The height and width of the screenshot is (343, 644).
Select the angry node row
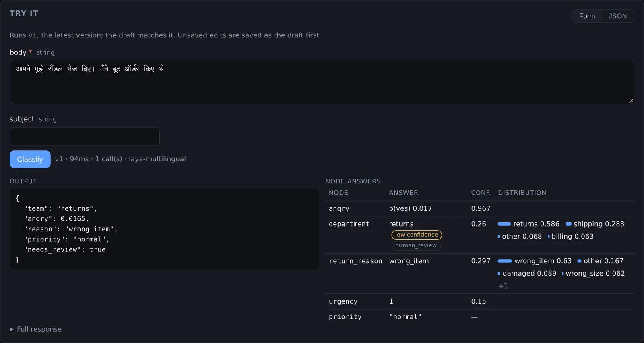pyautogui.click(x=480, y=209)
